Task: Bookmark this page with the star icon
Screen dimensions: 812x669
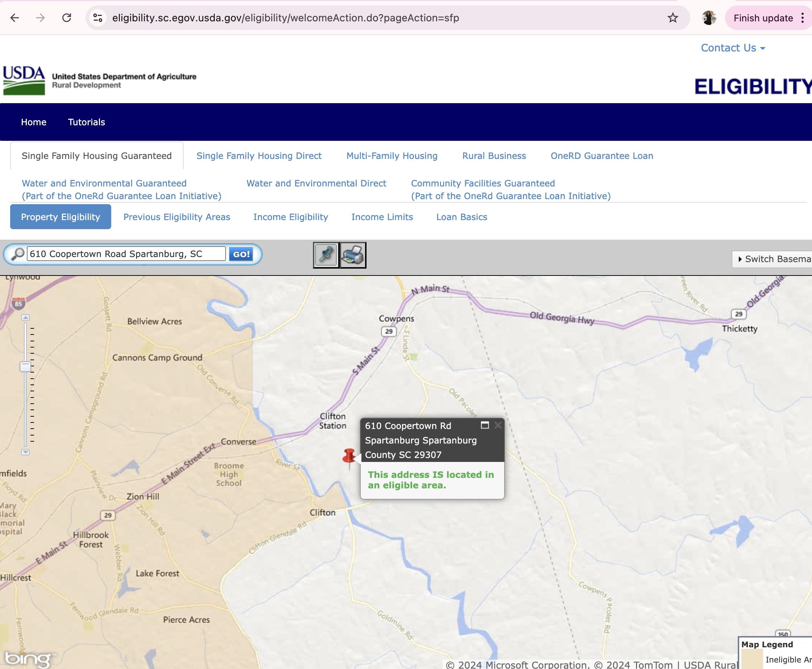Action: click(x=673, y=18)
